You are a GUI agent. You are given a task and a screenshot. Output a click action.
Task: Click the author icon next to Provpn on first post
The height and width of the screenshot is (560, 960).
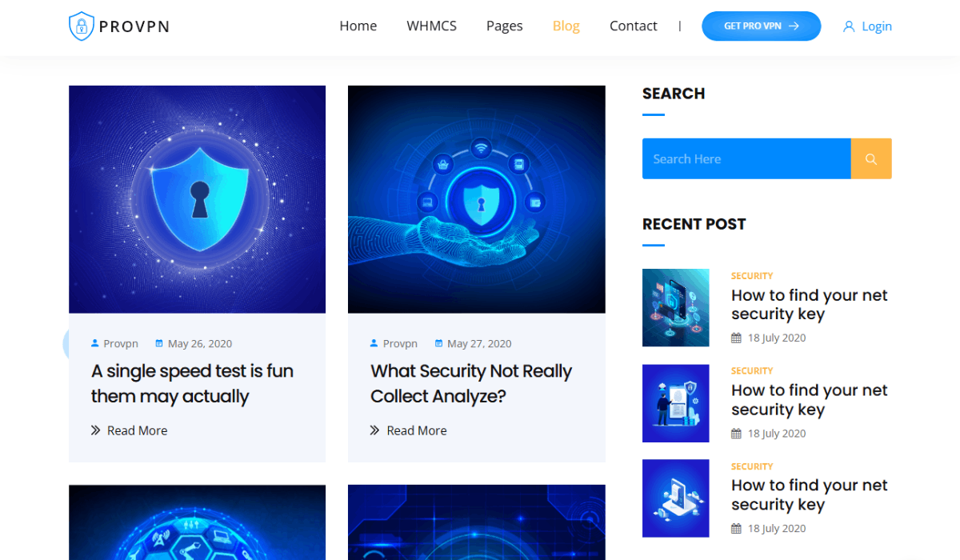click(x=95, y=343)
